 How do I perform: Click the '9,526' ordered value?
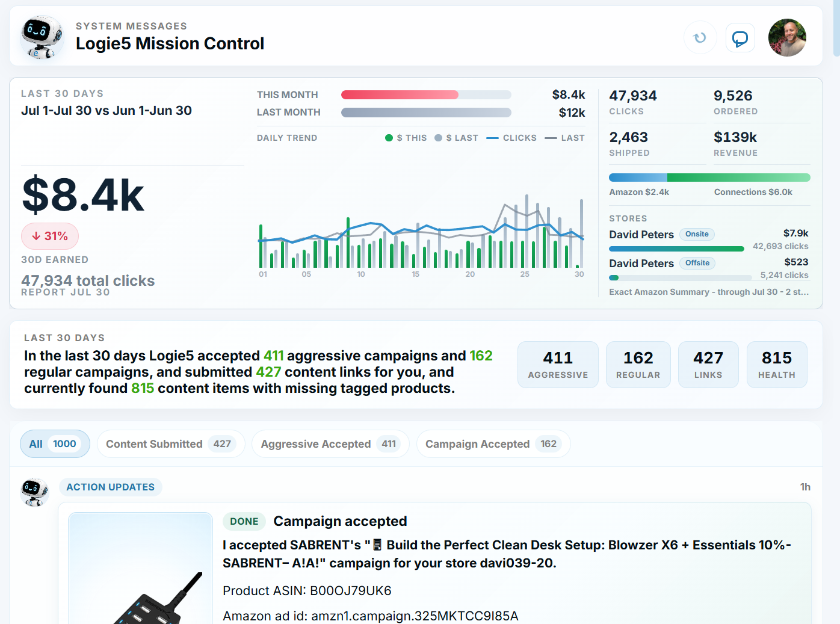(733, 96)
